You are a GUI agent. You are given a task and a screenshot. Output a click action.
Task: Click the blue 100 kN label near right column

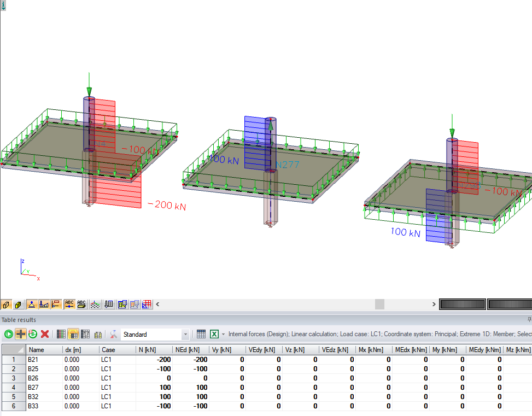coord(406,232)
